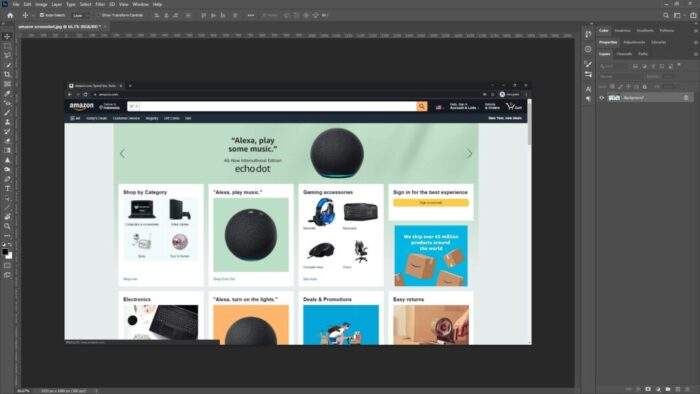Open the Window menu

tap(141, 4)
